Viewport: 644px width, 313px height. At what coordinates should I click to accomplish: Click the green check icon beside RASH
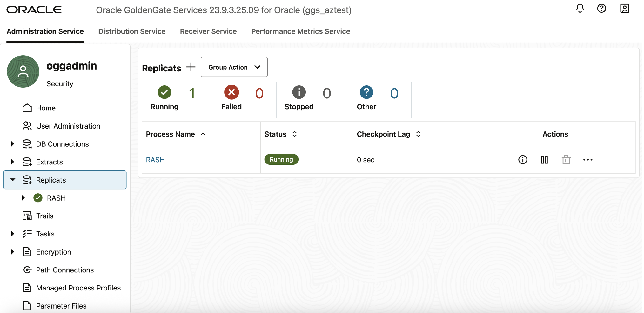[x=38, y=198]
